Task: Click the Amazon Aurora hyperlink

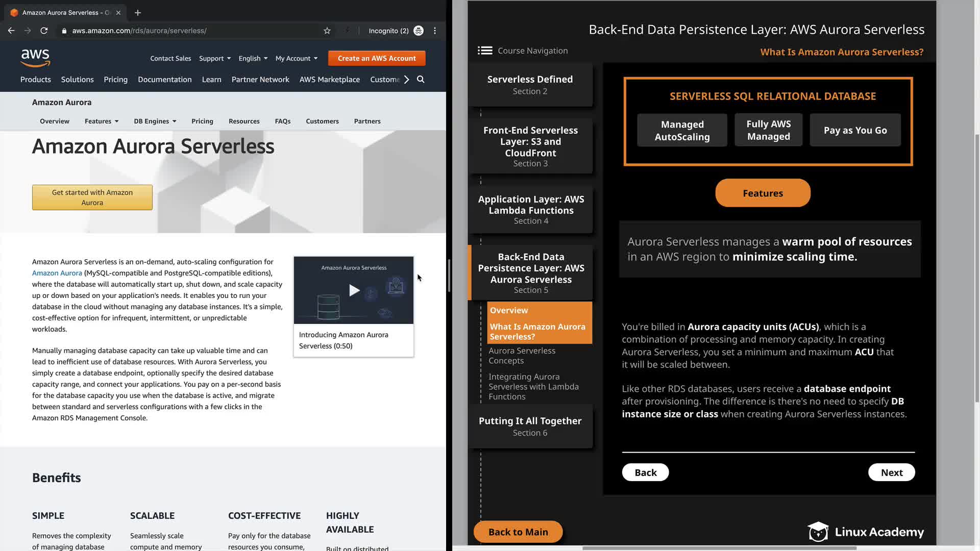Action: (57, 273)
